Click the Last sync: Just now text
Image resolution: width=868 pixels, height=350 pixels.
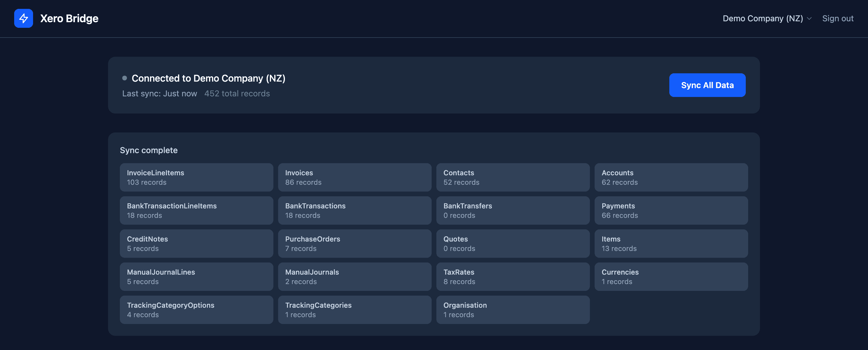pyautogui.click(x=159, y=93)
